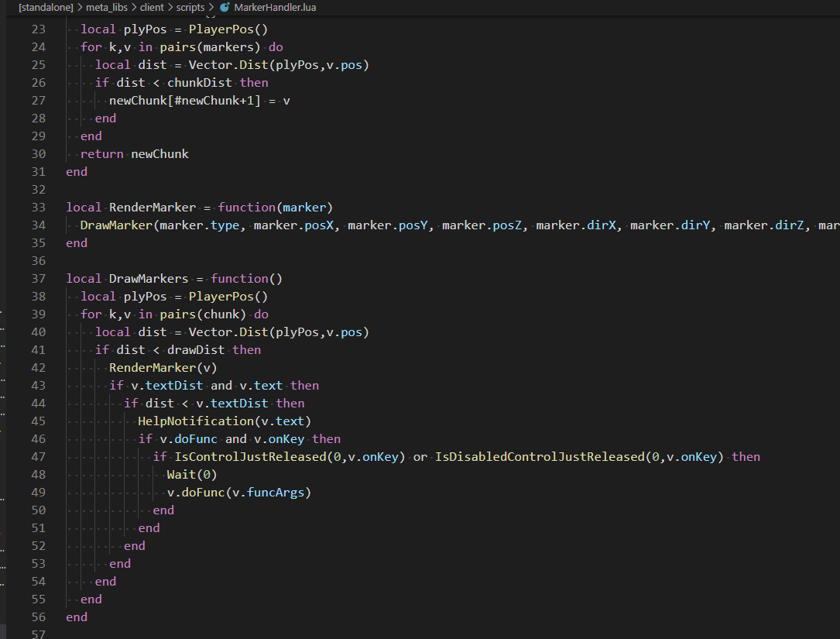Click line number 56 in the gutter
840x639 pixels.
[39, 617]
